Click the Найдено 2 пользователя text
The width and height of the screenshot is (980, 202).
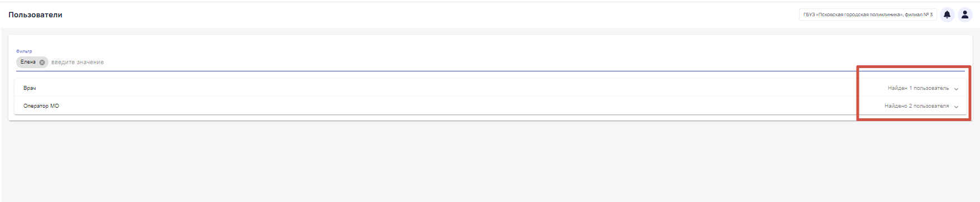coord(916,106)
